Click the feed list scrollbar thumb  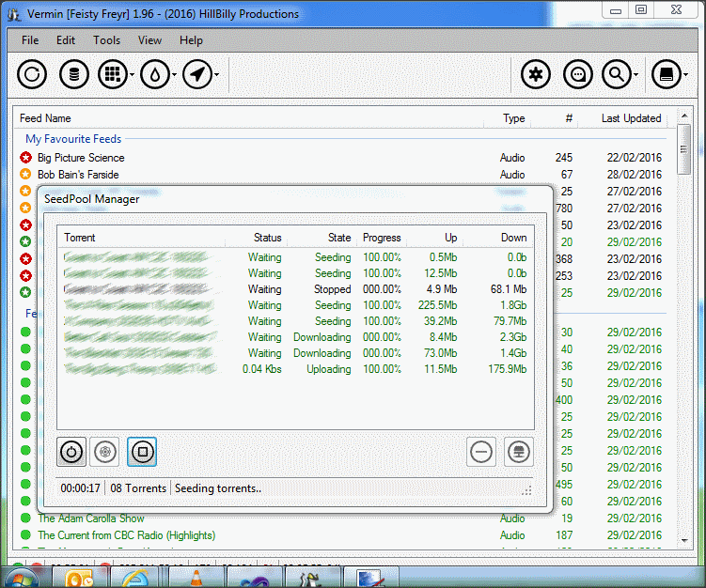tap(684, 149)
